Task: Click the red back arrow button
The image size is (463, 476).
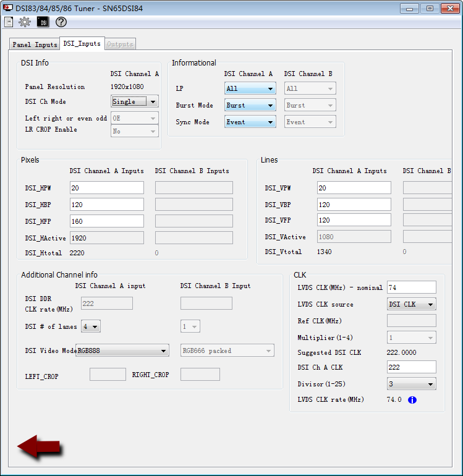Action: coord(40,446)
